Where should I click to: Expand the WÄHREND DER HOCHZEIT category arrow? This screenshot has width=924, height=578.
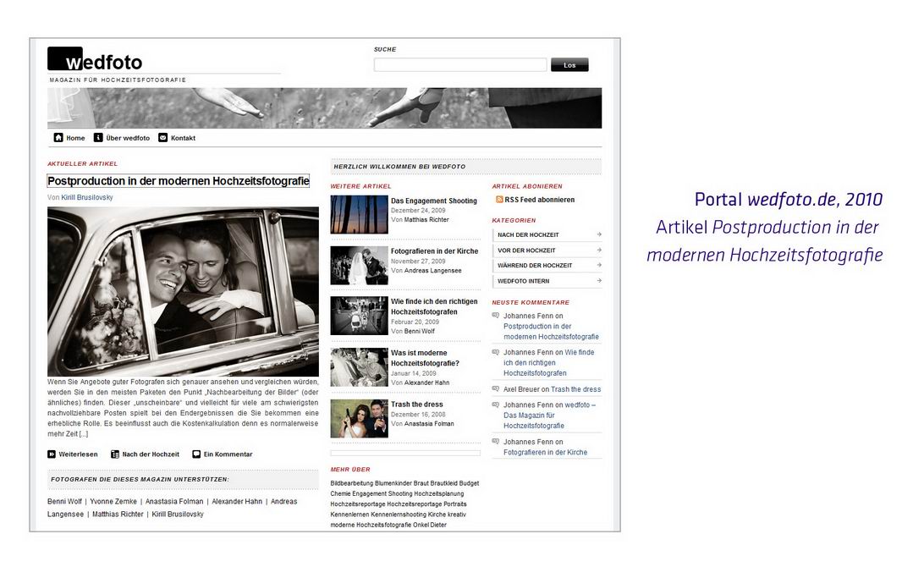598,266
